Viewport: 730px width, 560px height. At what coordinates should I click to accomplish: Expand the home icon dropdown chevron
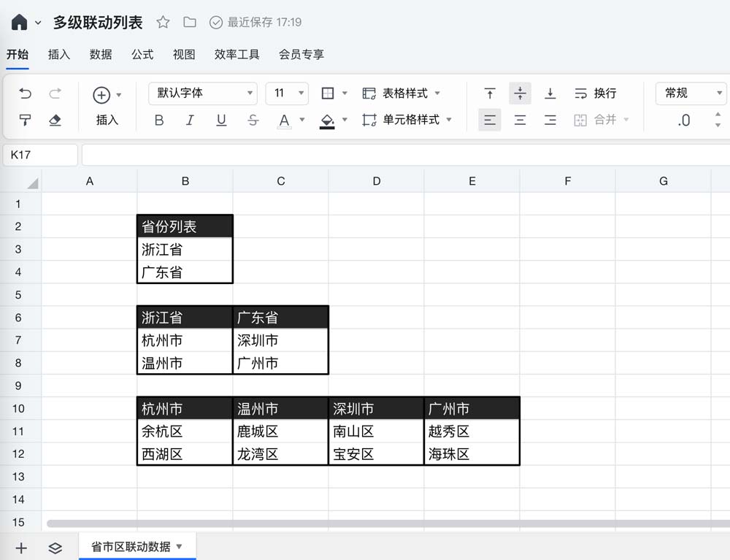click(38, 23)
